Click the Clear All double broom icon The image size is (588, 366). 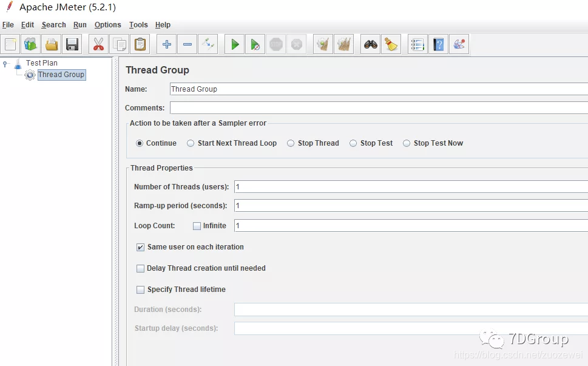tap(344, 44)
